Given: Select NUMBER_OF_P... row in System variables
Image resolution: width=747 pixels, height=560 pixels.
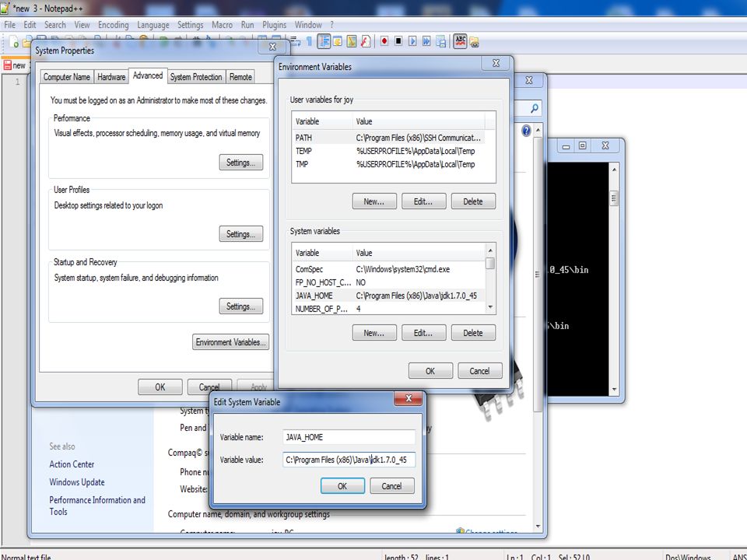Looking at the screenshot, I should pyautogui.click(x=388, y=309).
